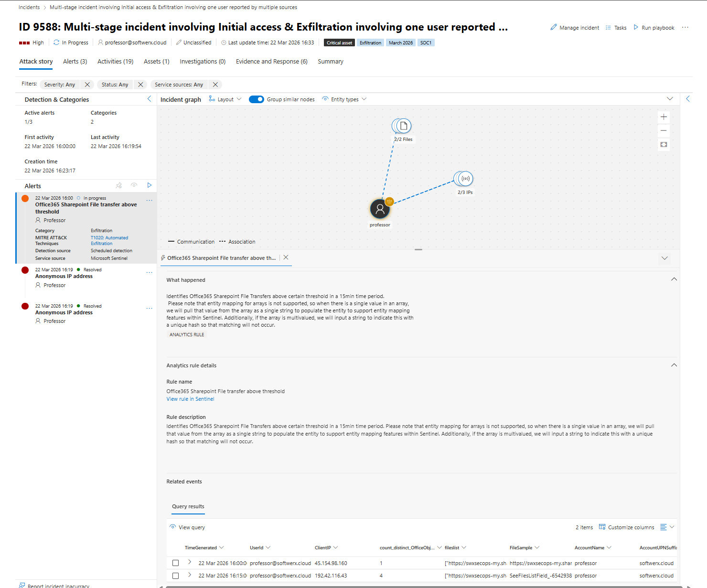Click View rule in Sentinel link
The image size is (707, 588).
190,399
